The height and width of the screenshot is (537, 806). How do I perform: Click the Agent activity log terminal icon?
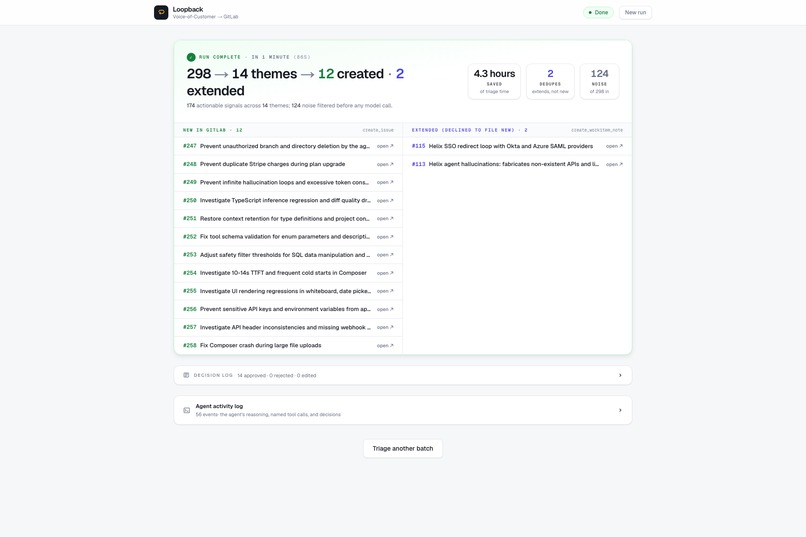point(187,410)
